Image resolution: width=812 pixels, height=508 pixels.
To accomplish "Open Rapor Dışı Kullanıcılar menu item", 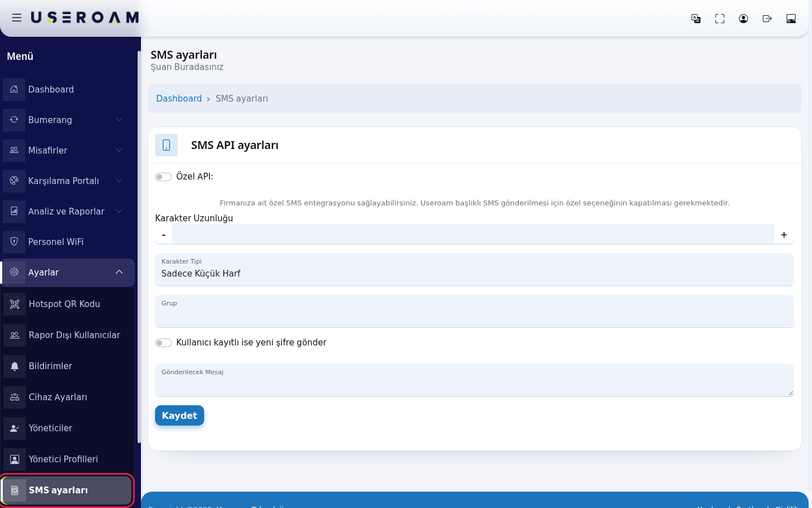I will [x=68, y=335].
